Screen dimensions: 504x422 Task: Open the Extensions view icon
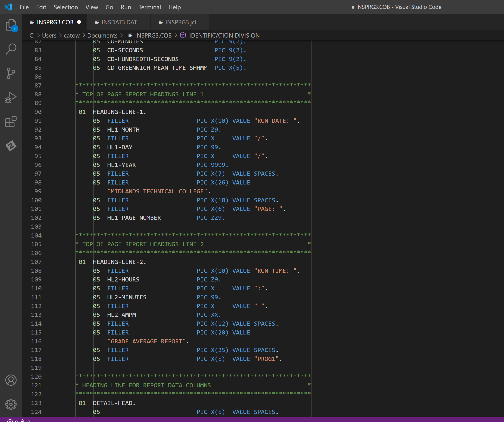coord(11,122)
